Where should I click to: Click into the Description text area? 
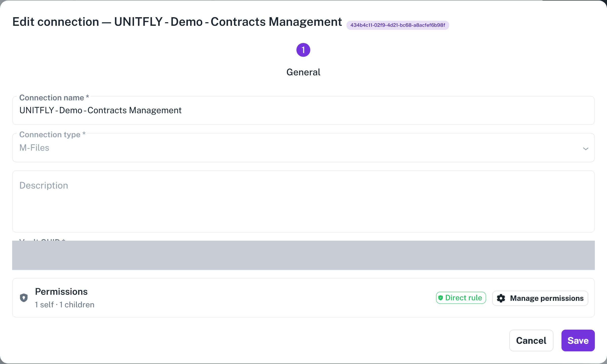(x=303, y=201)
